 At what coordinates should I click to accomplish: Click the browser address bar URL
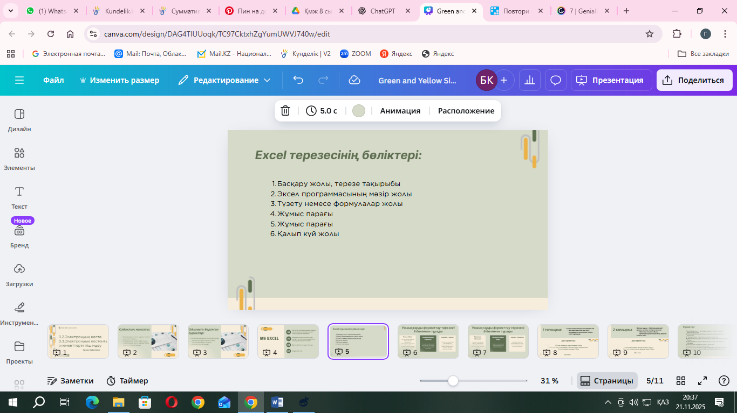pyautogui.click(x=217, y=34)
